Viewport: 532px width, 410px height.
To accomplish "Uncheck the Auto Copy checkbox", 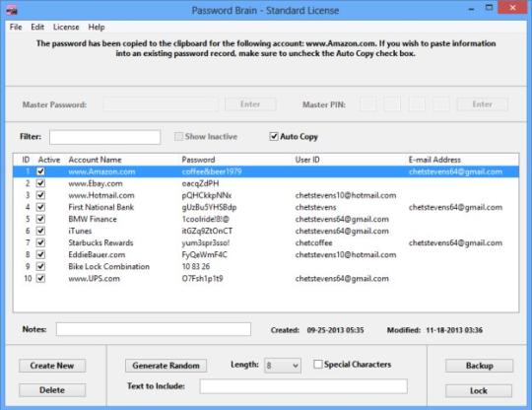I will (274, 137).
